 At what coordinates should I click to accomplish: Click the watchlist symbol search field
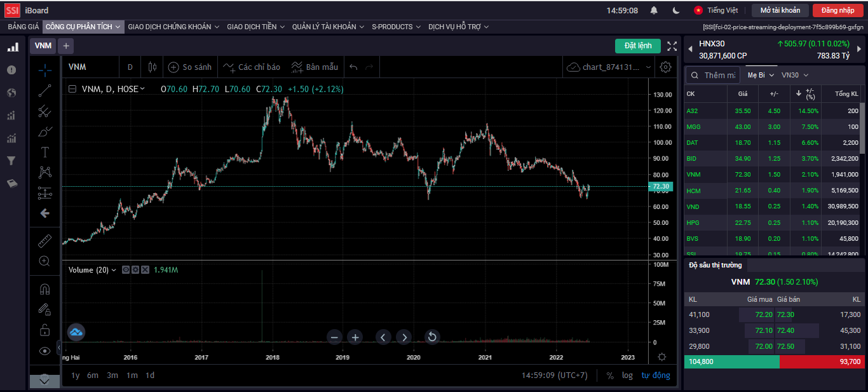[713, 75]
